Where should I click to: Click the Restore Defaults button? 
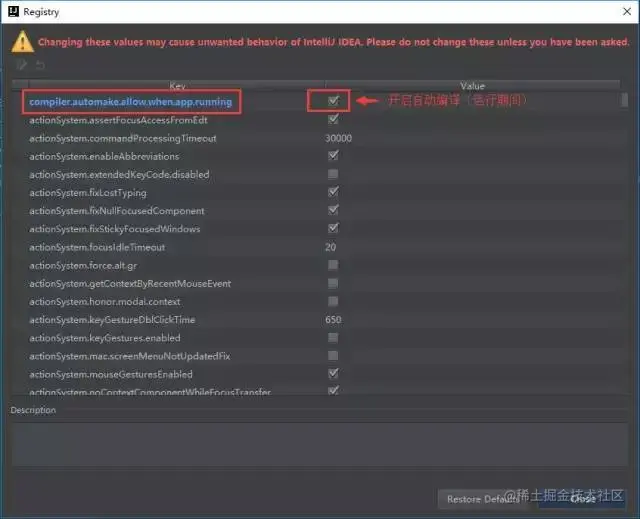point(483,499)
